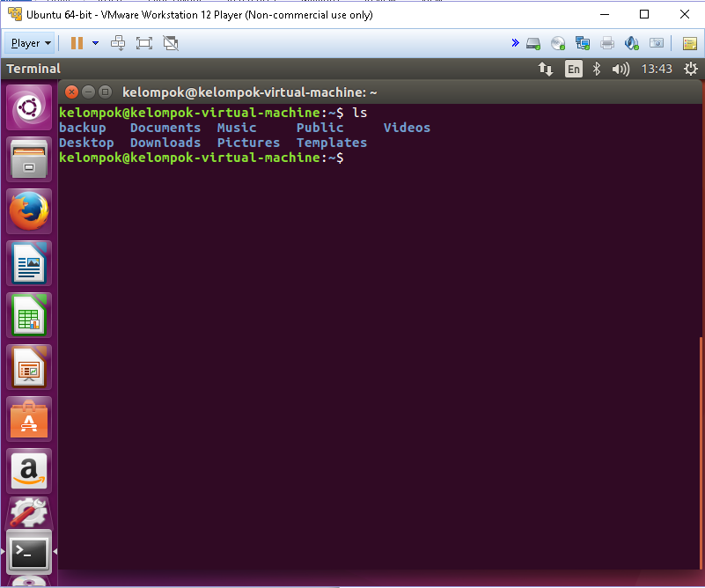Send Ctrl+Alt+Del to the VM

pyautogui.click(x=118, y=43)
